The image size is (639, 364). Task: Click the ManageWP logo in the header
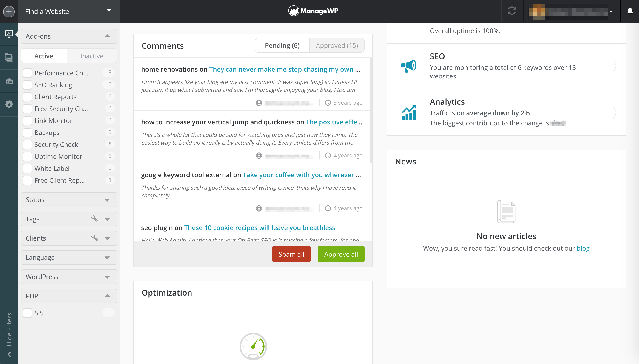coord(314,11)
